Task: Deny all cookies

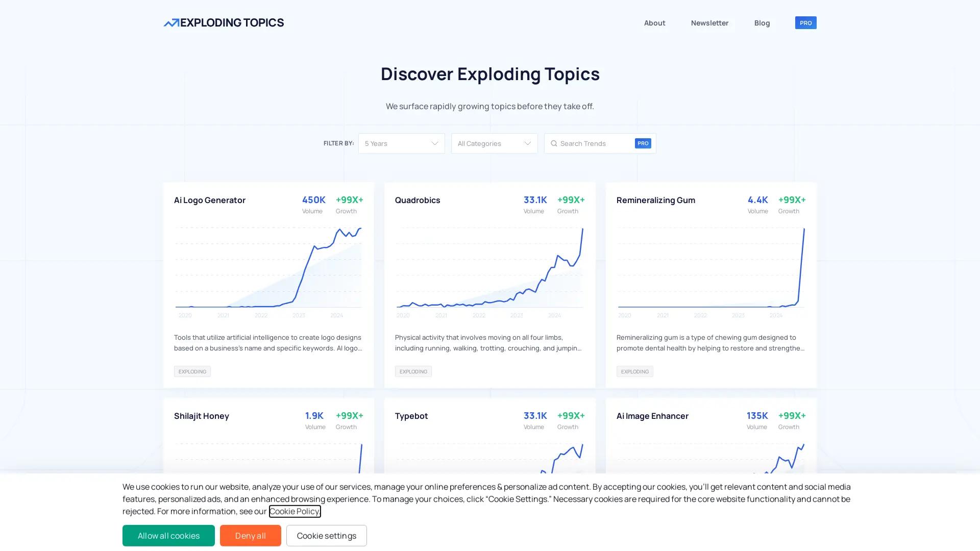Action: 250,536
